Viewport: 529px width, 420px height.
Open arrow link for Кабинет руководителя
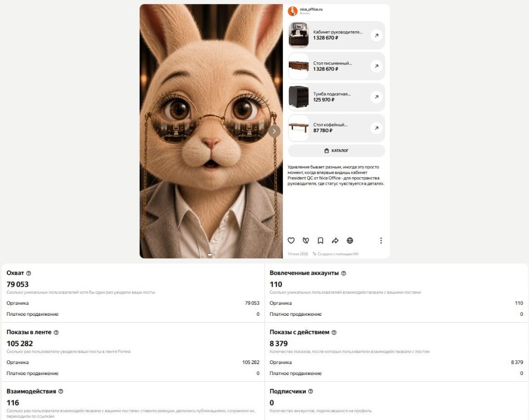[x=376, y=35]
